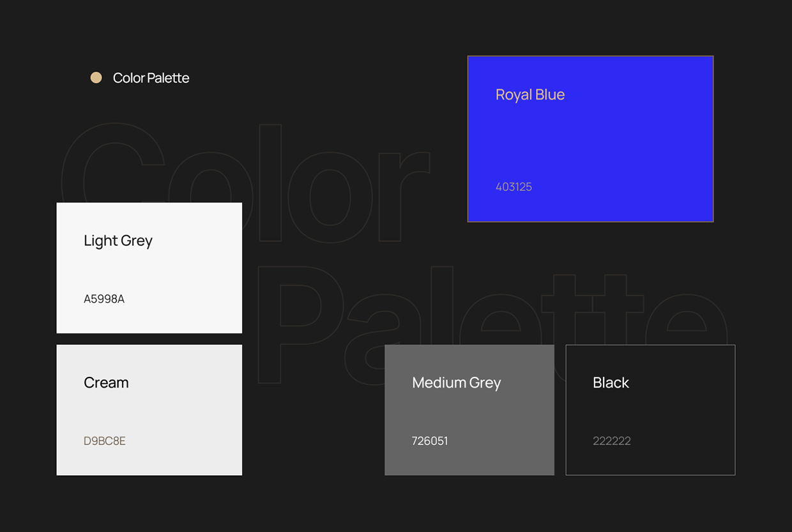Image resolution: width=792 pixels, height=532 pixels.
Task: Click the hex code D9BC8E on Cream
Action: click(x=105, y=441)
